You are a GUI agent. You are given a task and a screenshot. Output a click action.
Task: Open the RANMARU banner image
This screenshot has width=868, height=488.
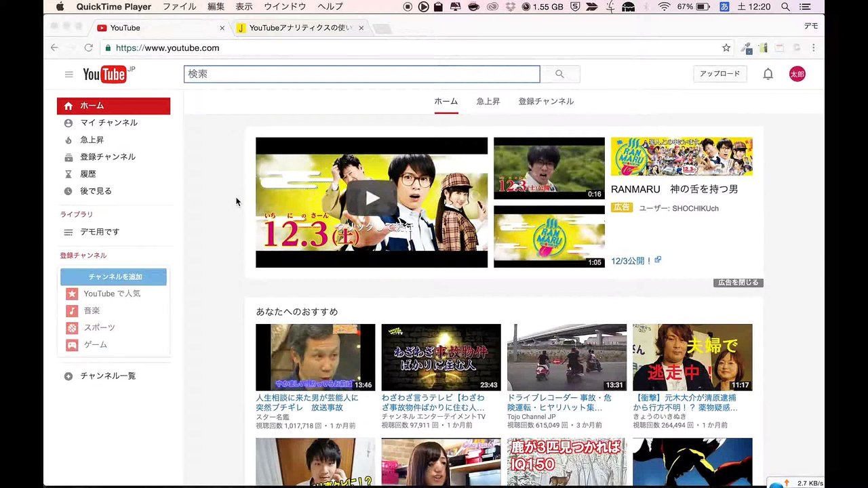point(682,157)
